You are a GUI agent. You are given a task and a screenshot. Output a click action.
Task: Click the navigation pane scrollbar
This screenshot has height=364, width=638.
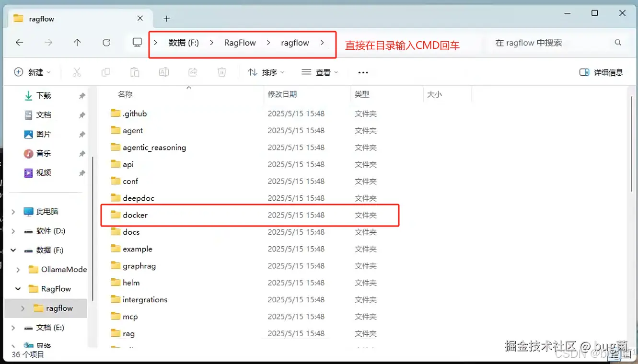click(x=93, y=228)
